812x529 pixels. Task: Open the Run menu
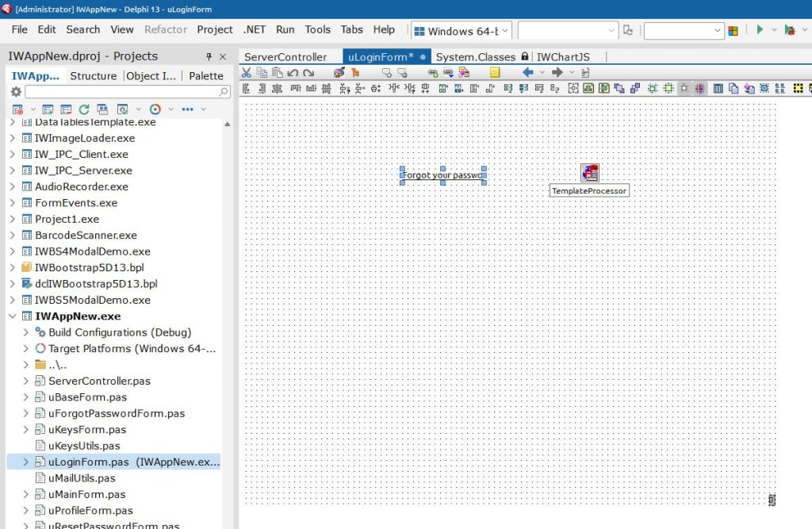pyautogui.click(x=285, y=29)
